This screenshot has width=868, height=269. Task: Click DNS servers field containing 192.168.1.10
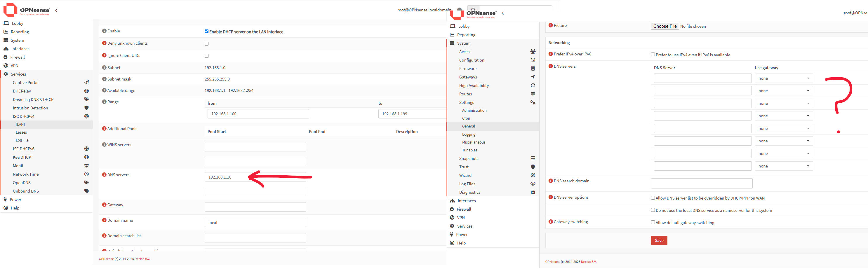click(255, 177)
